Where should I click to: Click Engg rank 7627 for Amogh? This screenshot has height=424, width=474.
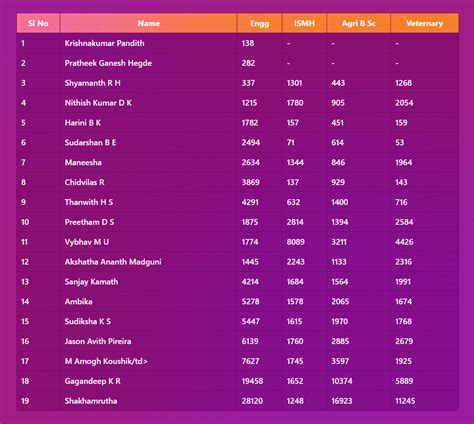click(x=250, y=361)
